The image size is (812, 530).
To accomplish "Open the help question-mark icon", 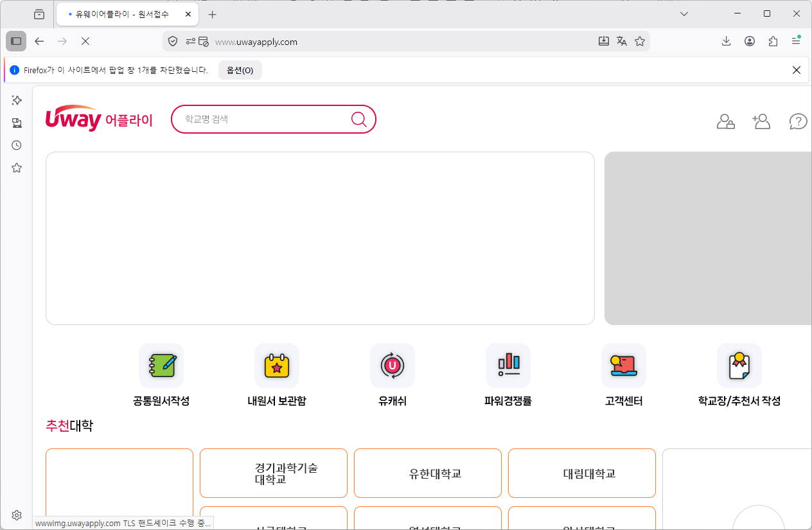I will 798,121.
